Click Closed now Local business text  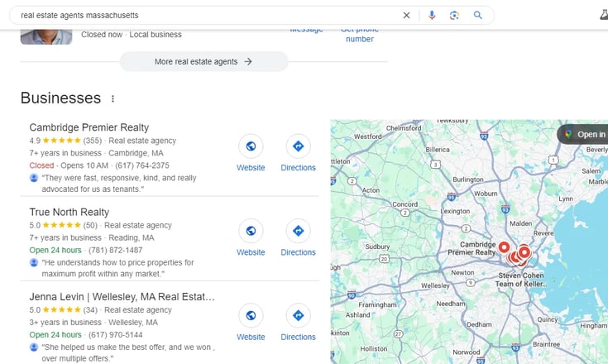(x=132, y=35)
